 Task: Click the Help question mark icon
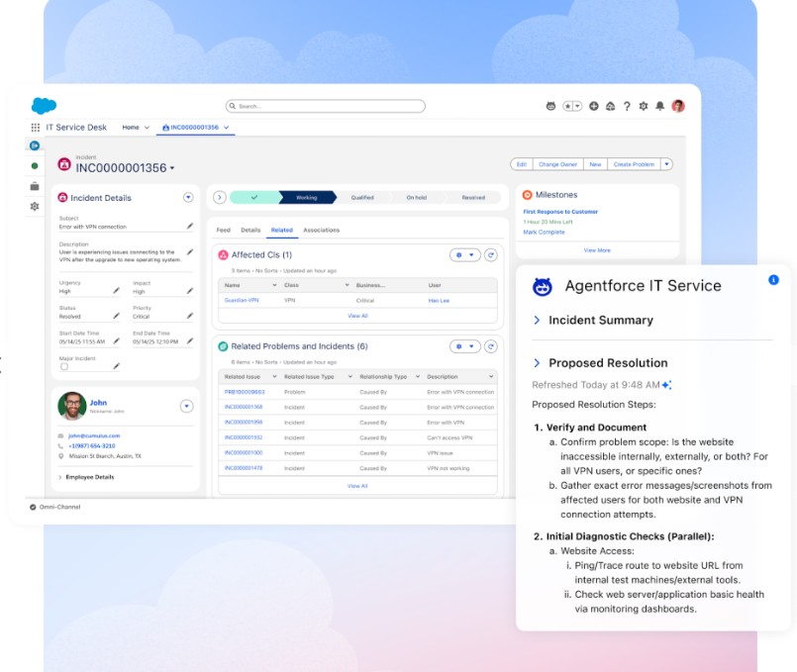click(x=626, y=106)
